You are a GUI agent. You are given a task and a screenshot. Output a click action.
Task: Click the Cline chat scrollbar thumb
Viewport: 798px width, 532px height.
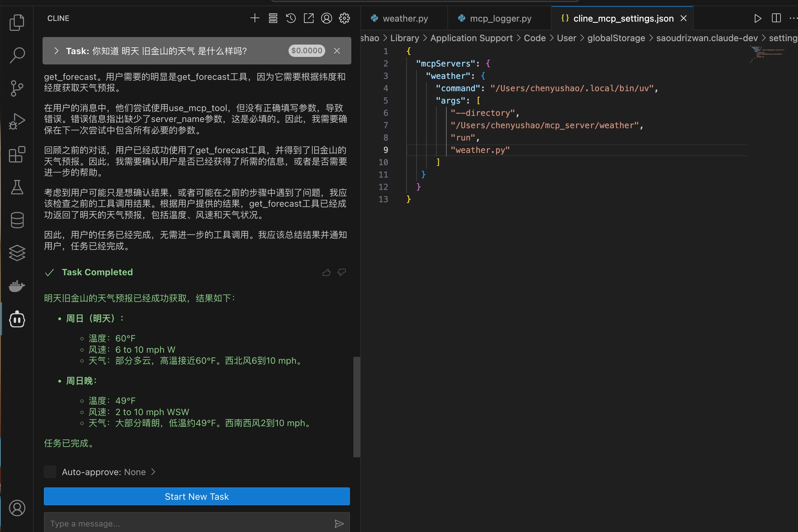[357, 407]
